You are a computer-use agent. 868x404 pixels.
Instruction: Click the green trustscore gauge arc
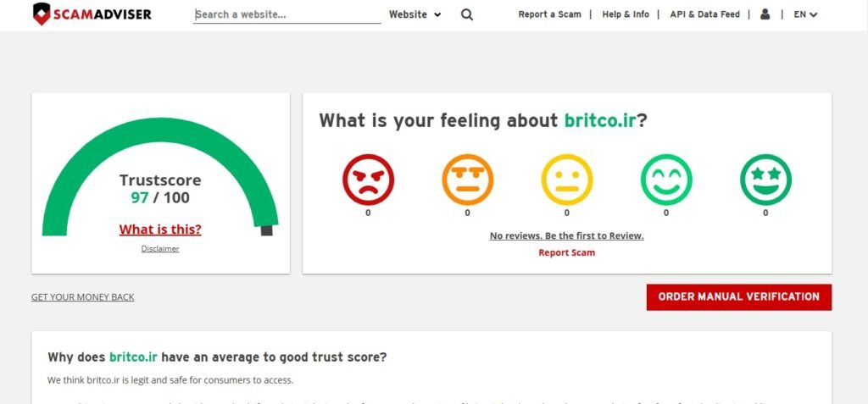click(x=160, y=129)
